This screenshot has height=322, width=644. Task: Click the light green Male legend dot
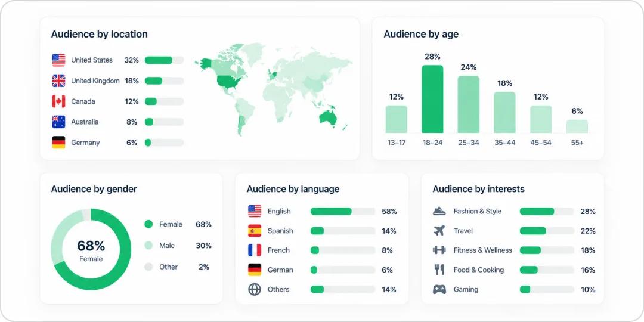point(148,246)
